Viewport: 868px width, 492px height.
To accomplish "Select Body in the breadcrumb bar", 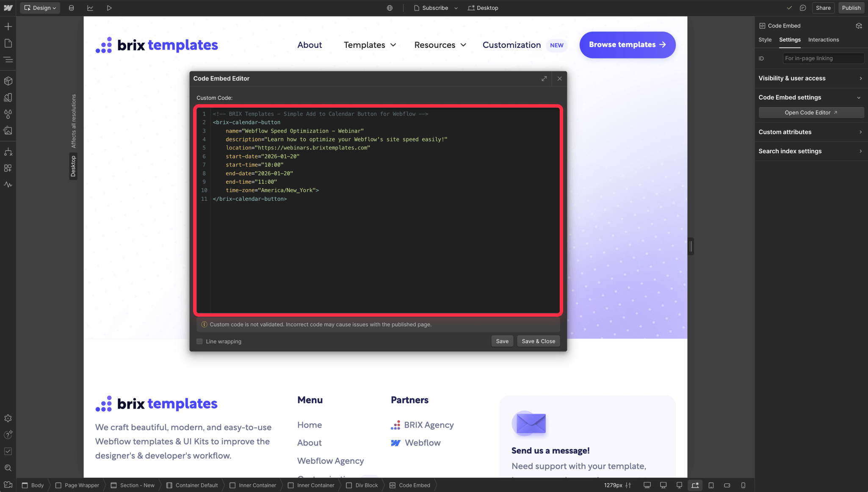I will (x=33, y=485).
